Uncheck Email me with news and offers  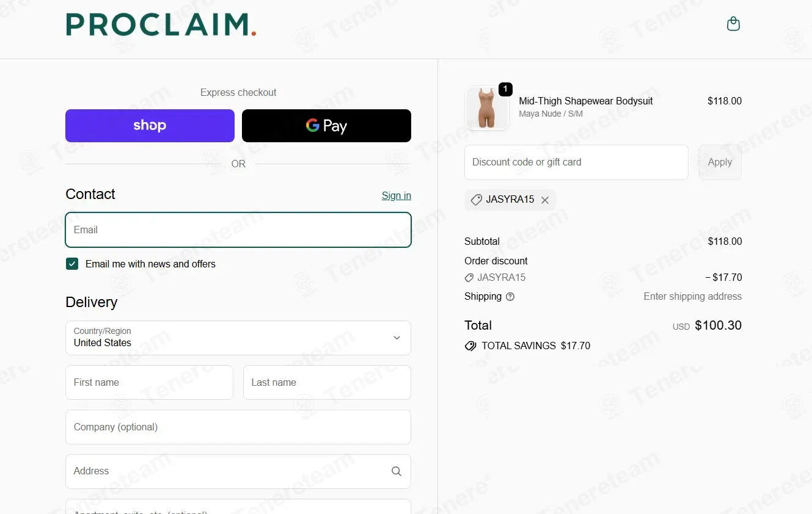click(x=72, y=264)
